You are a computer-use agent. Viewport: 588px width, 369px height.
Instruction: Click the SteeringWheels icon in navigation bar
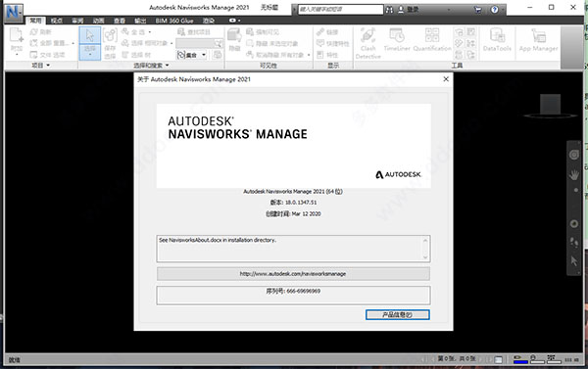(573, 155)
